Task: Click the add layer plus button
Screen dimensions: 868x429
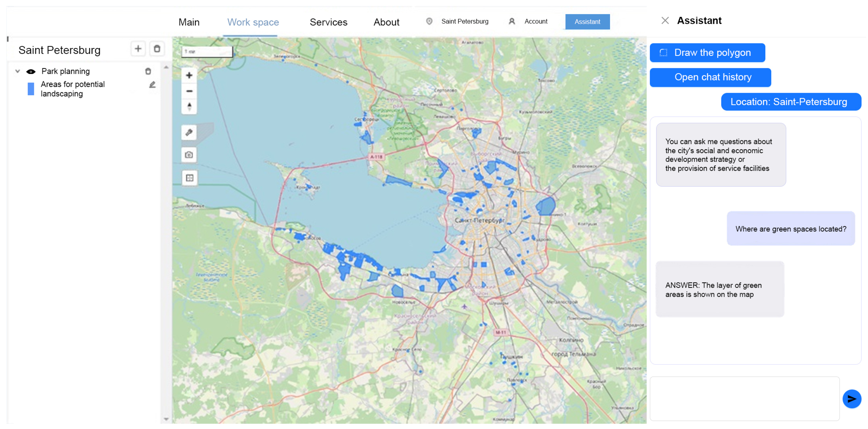Action: point(138,49)
